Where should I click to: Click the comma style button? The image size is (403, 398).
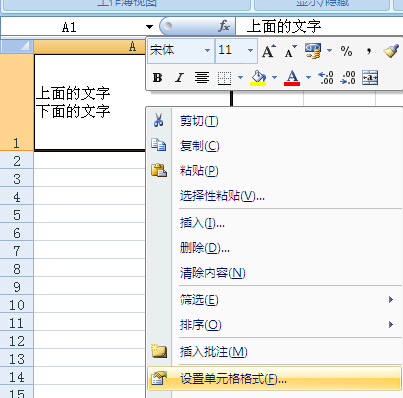click(369, 51)
